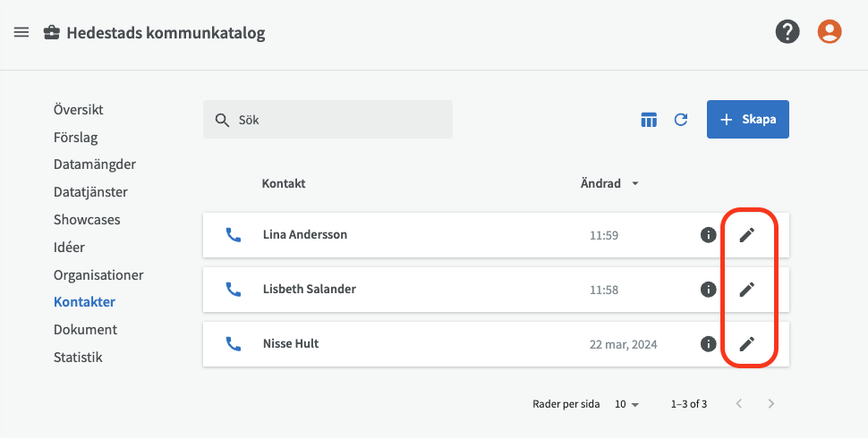
Task: Click the phone icon beside Nisse Hult
Action: (x=234, y=344)
